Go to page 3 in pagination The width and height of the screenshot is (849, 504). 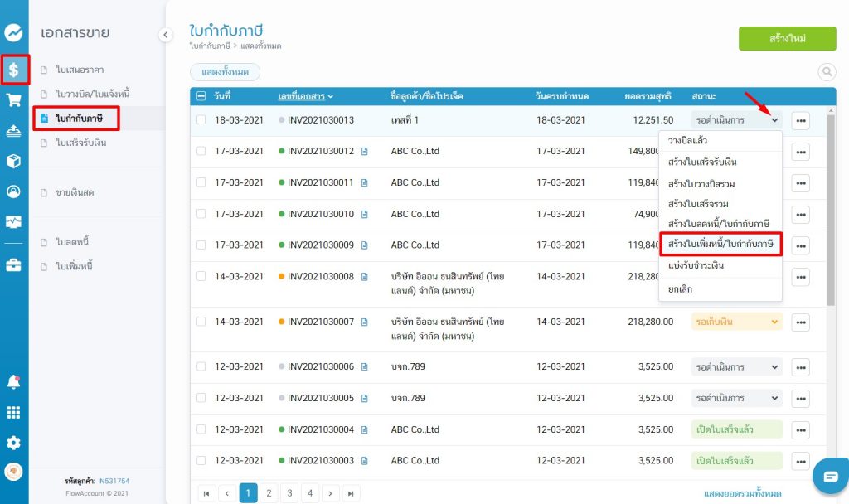[289, 493]
